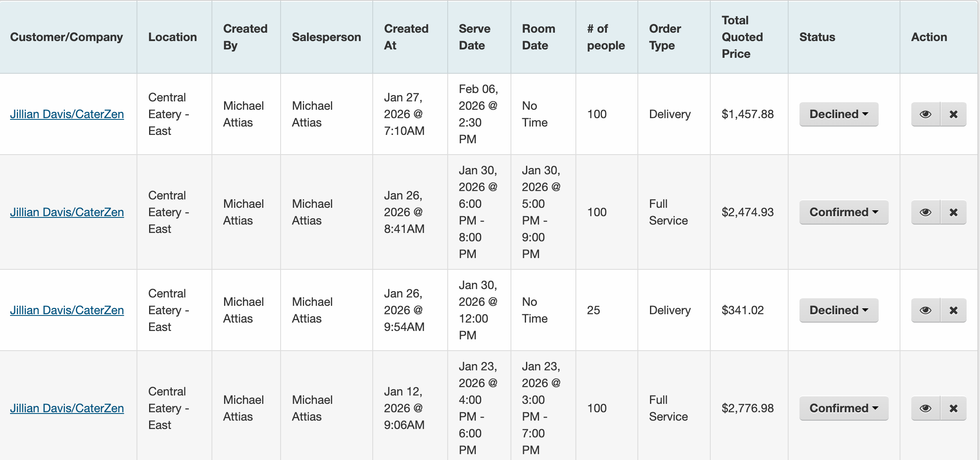Delete the $2,776.98 quote with X icon
Image resolution: width=980 pixels, height=460 pixels.
(954, 408)
